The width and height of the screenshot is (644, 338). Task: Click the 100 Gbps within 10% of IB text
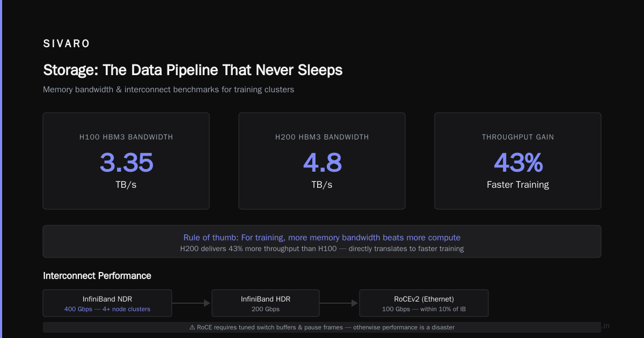pos(424,309)
